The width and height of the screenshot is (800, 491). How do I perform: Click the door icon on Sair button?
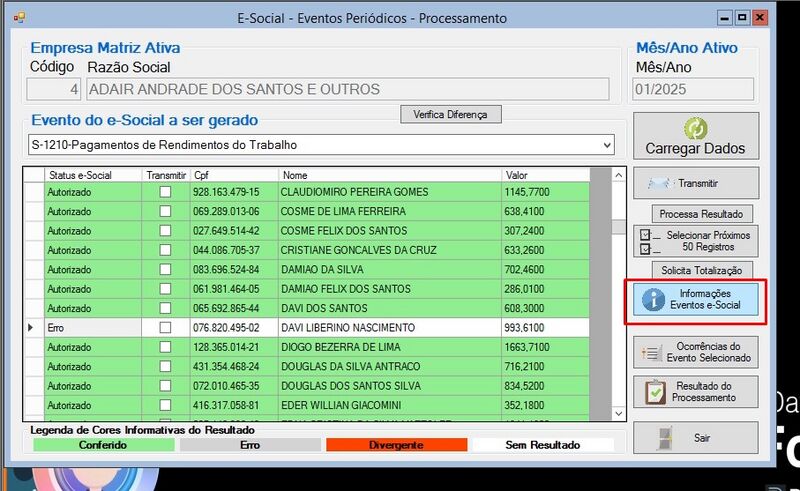[665, 438]
